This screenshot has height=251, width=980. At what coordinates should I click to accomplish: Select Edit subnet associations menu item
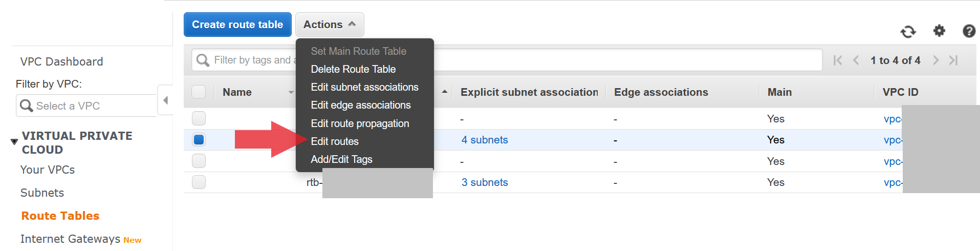click(364, 87)
